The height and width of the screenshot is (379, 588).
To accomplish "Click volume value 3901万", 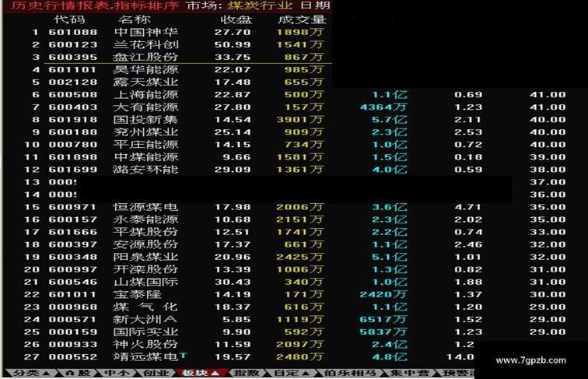I will pyautogui.click(x=299, y=119).
